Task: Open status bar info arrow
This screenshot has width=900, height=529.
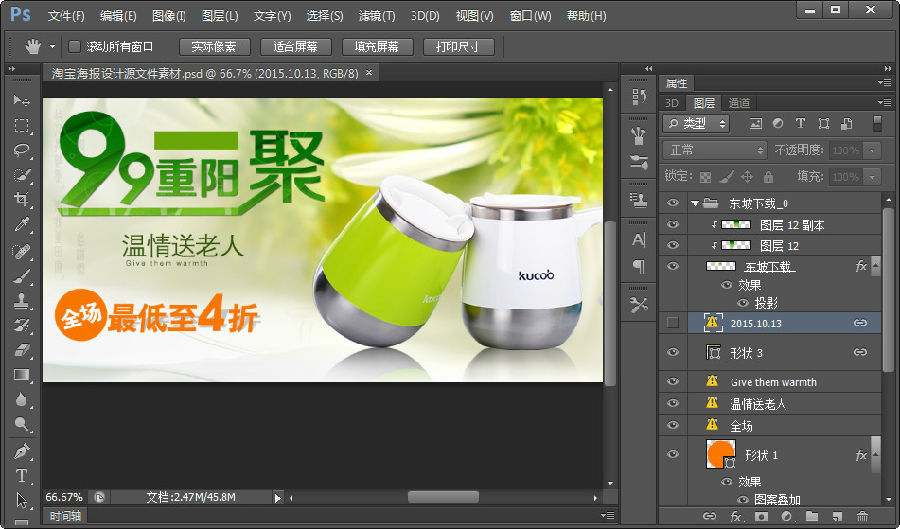Action: coord(278,497)
